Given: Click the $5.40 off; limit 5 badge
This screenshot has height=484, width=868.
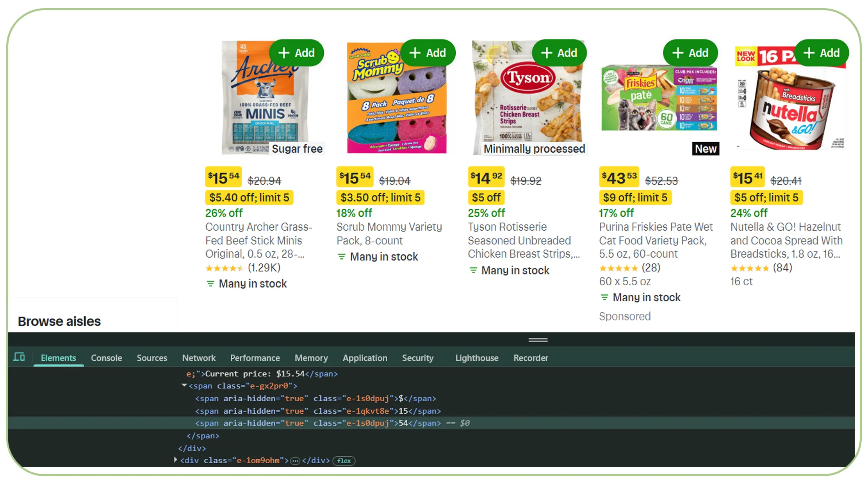Looking at the screenshot, I should [x=249, y=198].
